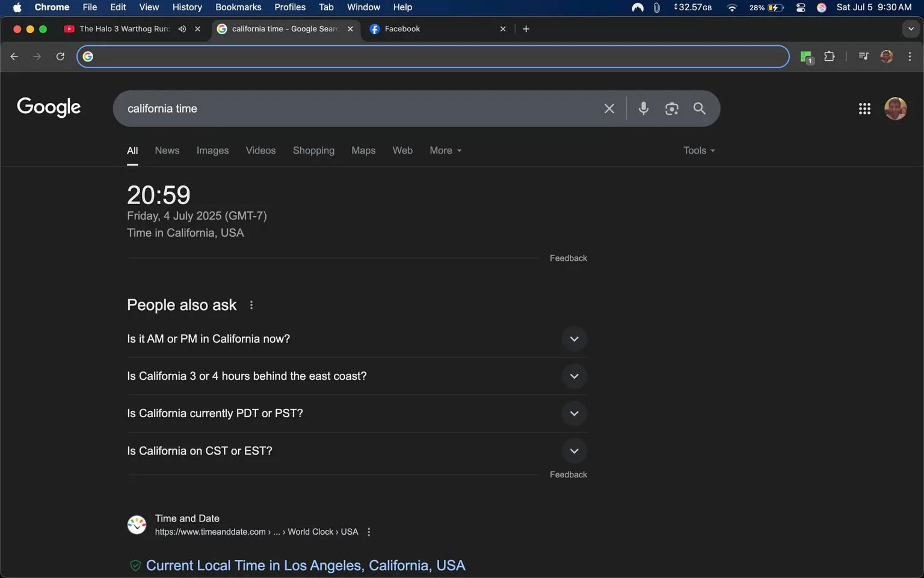Viewport: 924px width, 578px height.
Task: Search by image using Google Lens
Action: 671,109
